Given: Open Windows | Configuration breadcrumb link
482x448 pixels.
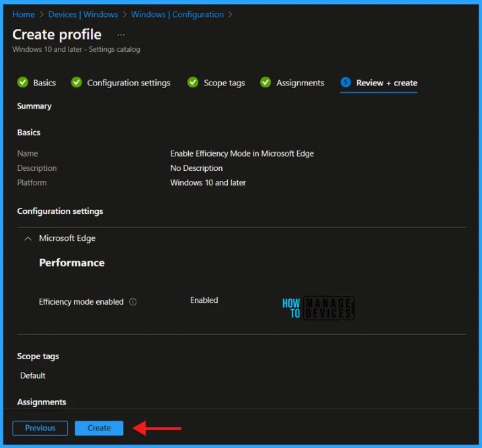Looking at the screenshot, I should coord(177,14).
